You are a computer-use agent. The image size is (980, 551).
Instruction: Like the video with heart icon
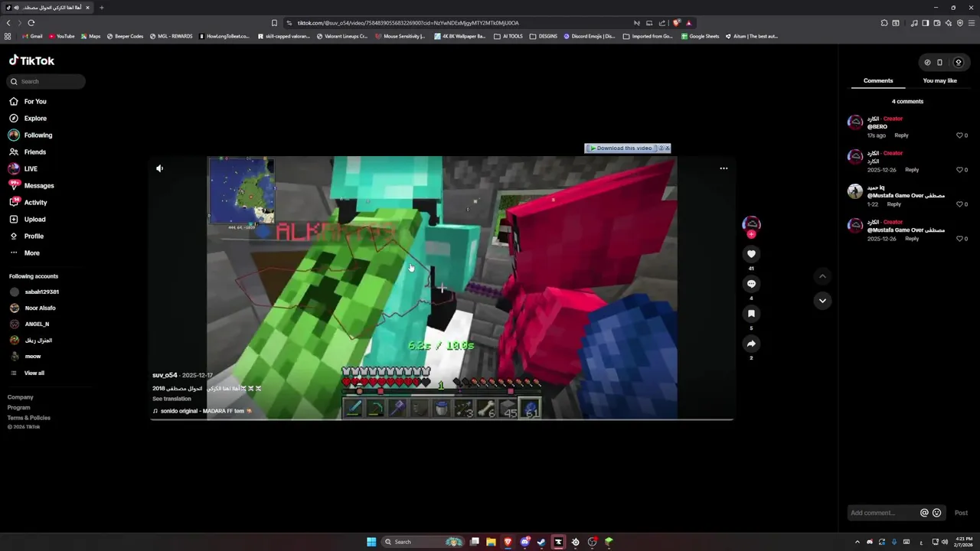pos(751,254)
